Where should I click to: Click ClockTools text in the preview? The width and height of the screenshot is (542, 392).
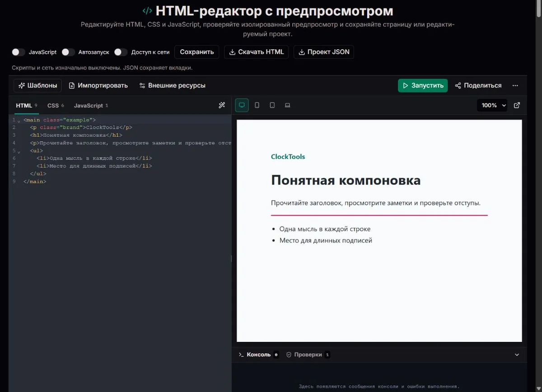tap(288, 157)
